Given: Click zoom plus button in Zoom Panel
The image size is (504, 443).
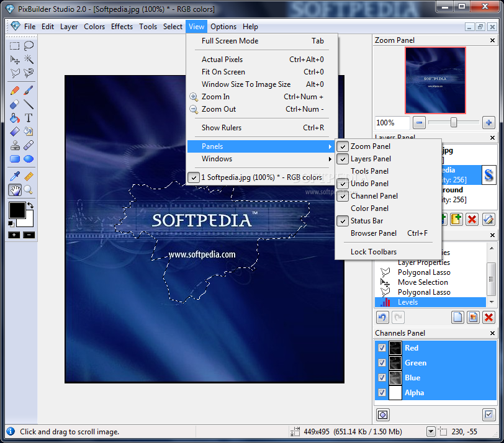Looking at the screenshot, I should coord(488,123).
